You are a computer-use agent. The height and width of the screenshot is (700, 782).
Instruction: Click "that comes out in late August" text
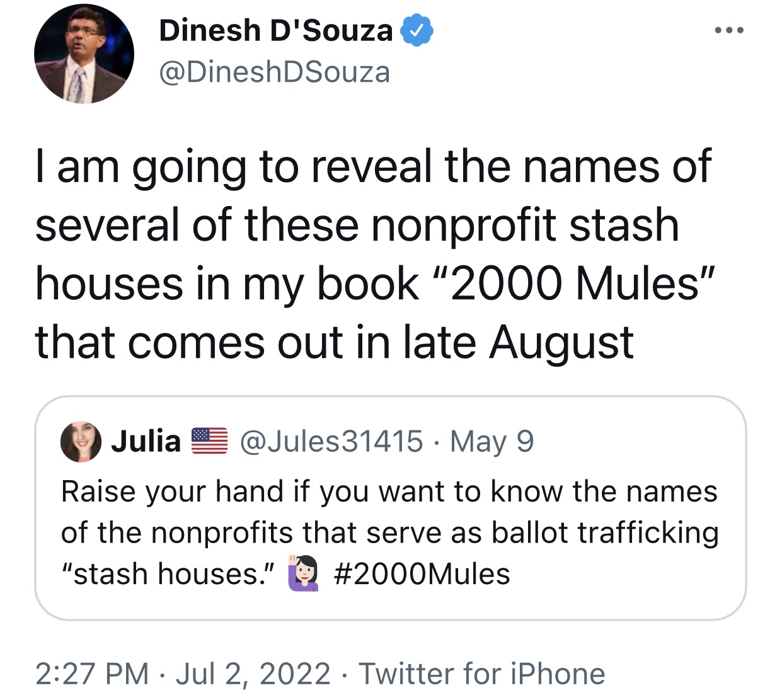[x=334, y=343]
